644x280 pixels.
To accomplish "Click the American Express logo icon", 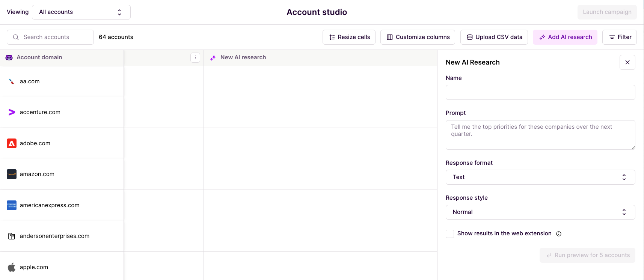I will 12,205.
